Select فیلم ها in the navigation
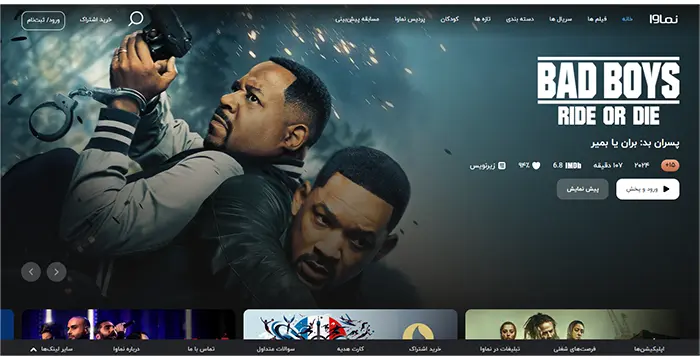Image resolution: width=700 pixels, height=360 pixels. tap(597, 19)
